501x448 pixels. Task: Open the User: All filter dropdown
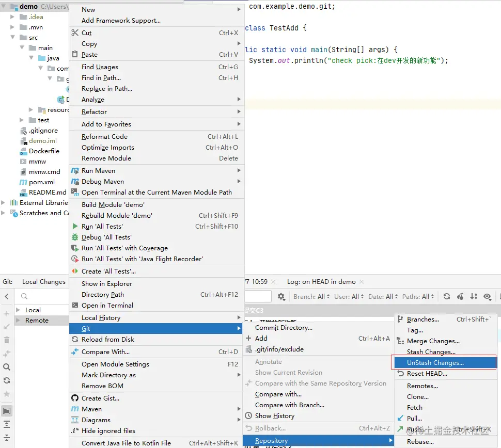click(x=349, y=296)
